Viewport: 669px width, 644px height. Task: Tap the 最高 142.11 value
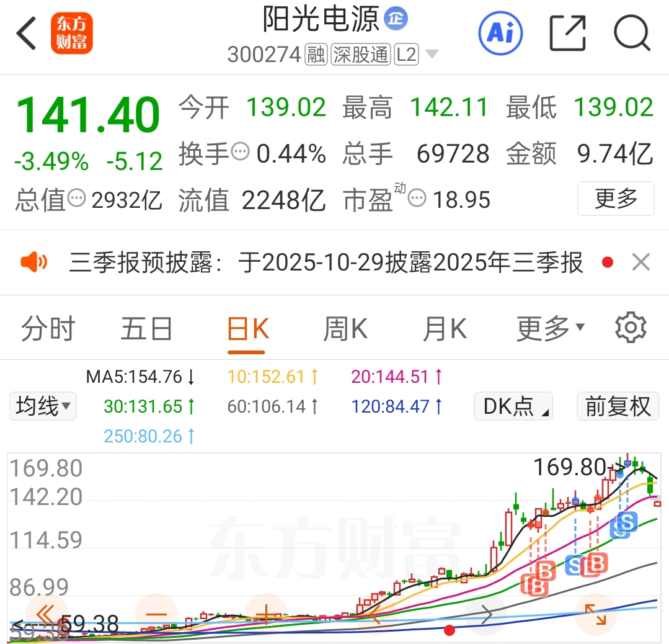tap(449, 107)
